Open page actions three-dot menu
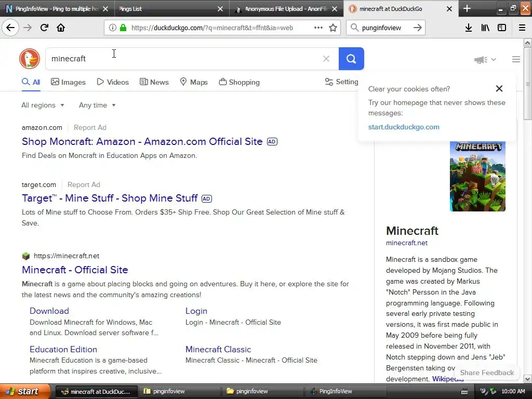The image size is (532, 399). coord(318,28)
